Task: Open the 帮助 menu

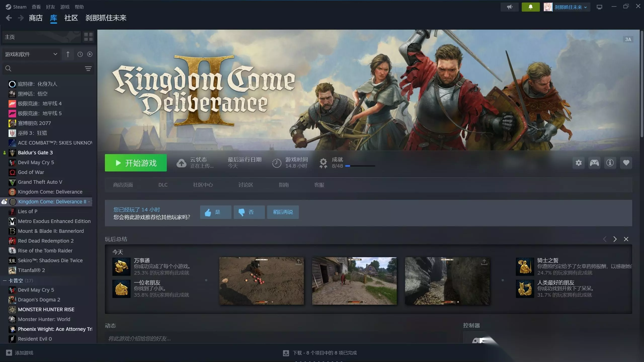Action: click(79, 7)
